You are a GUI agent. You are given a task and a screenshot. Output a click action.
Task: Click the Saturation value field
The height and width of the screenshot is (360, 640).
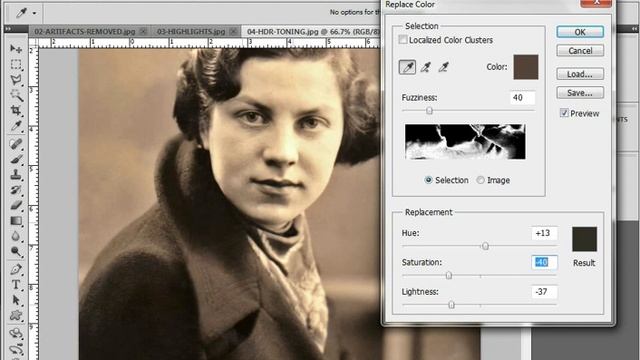(544, 262)
